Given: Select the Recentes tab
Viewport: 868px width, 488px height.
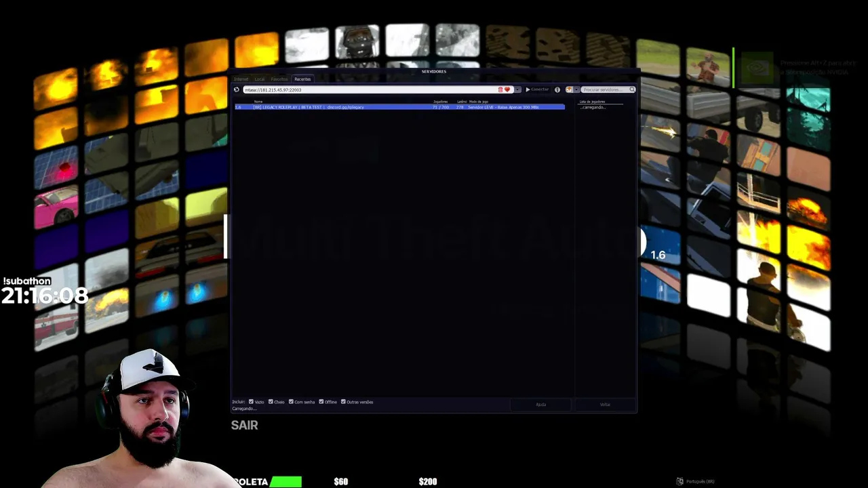Looking at the screenshot, I should pyautogui.click(x=302, y=79).
